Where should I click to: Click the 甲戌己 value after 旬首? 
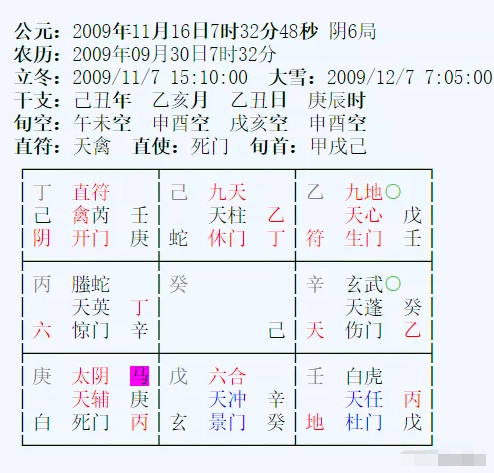pos(338,146)
